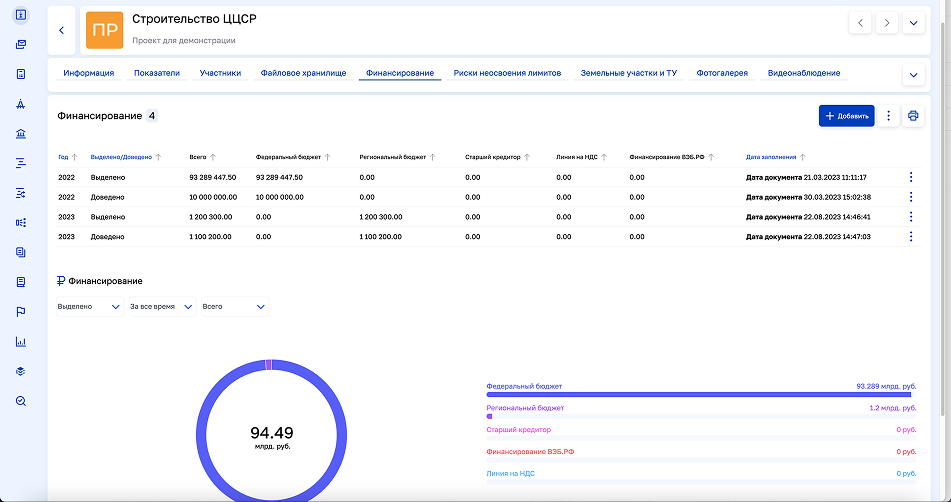The height and width of the screenshot is (502, 951).
Task: Open the bar chart sidebar icon
Action: 21,341
